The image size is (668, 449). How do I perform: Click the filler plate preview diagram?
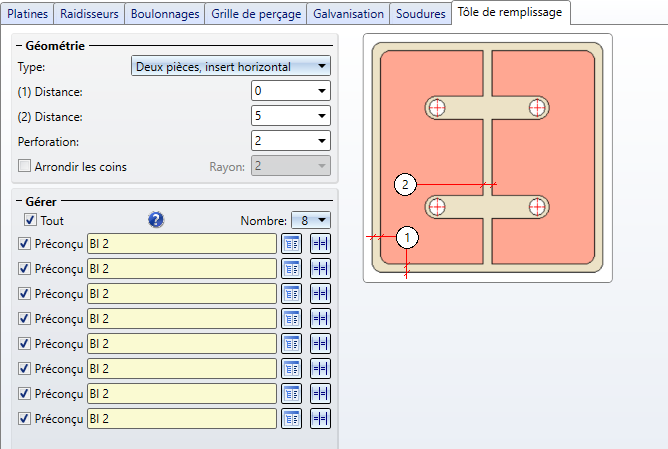tap(485, 156)
